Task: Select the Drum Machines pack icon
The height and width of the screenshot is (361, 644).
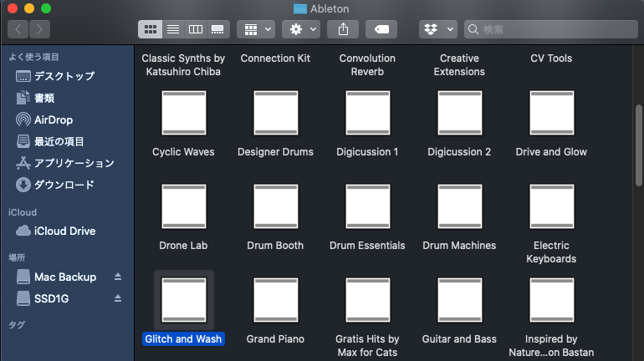Action: click(x=460, y=206)
